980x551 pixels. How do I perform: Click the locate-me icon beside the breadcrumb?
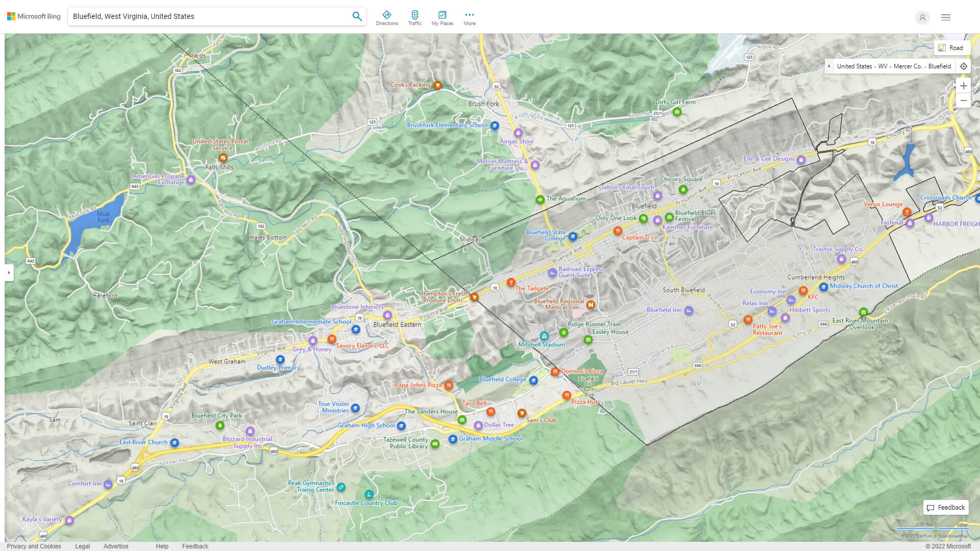(x=964, y=66)
